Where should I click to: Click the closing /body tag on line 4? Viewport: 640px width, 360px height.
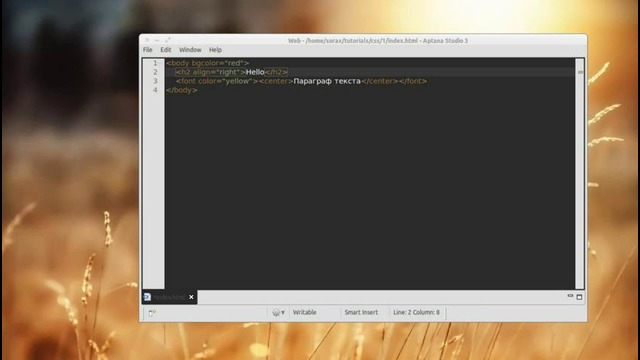182,90
